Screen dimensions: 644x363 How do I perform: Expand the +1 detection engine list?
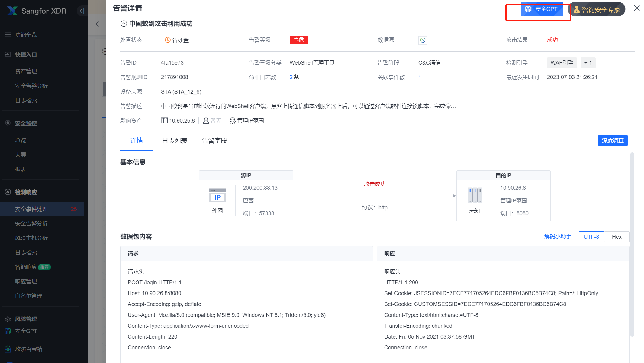click(588, 62)
